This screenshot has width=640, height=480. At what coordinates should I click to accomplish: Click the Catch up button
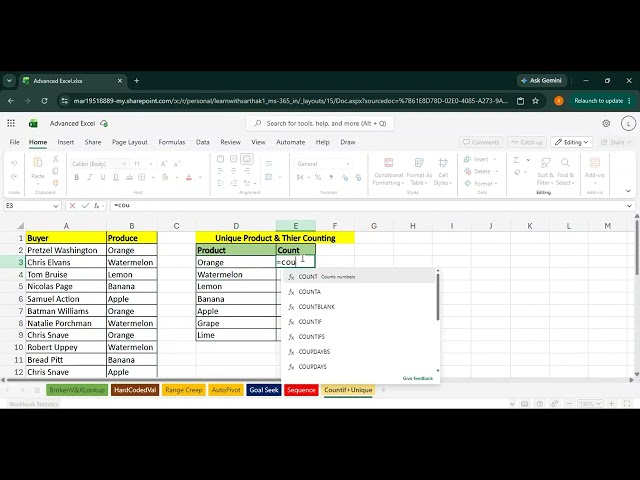coord(527,142)
